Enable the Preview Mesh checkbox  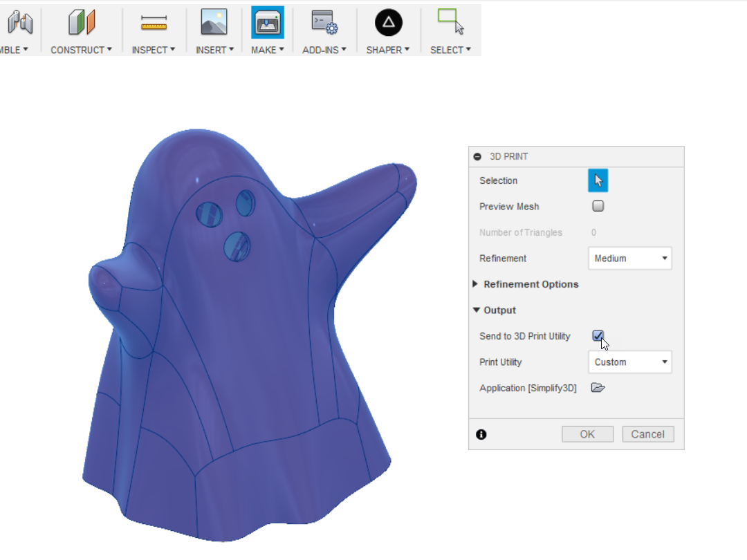598,206
